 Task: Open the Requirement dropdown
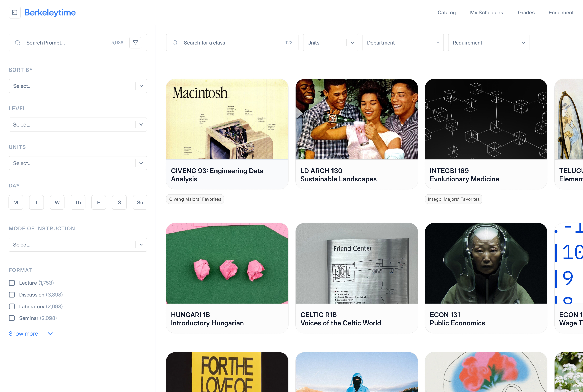[x=489, y=43]
